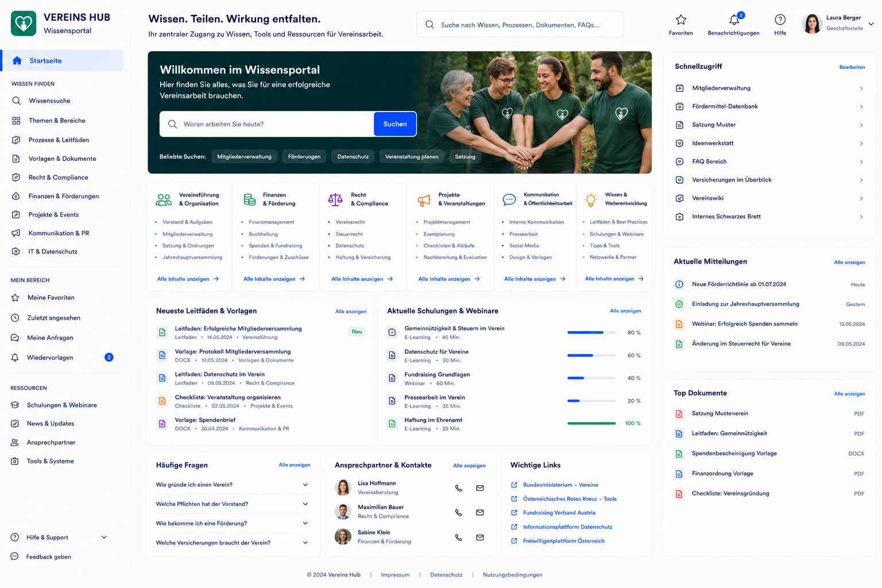The height and width of the screenshot is (588, 882).
Task: Open Wissenssuche in sidebar
Action: [49, 100]
